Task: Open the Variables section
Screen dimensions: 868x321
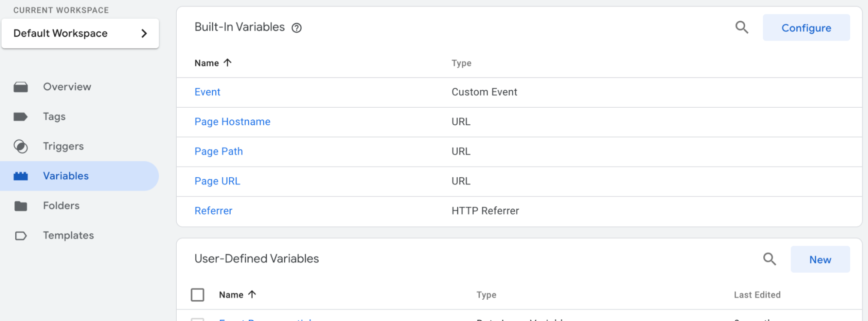Action: tap(66, 176)
